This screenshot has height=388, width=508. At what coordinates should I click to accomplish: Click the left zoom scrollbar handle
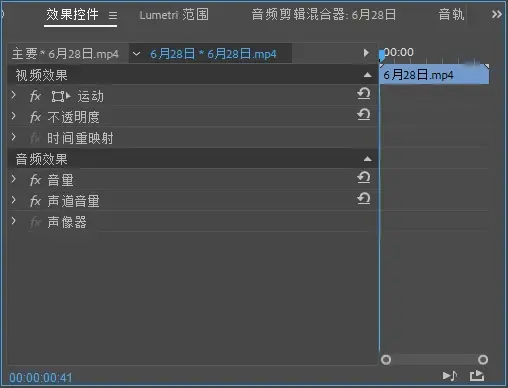(386, 360)
